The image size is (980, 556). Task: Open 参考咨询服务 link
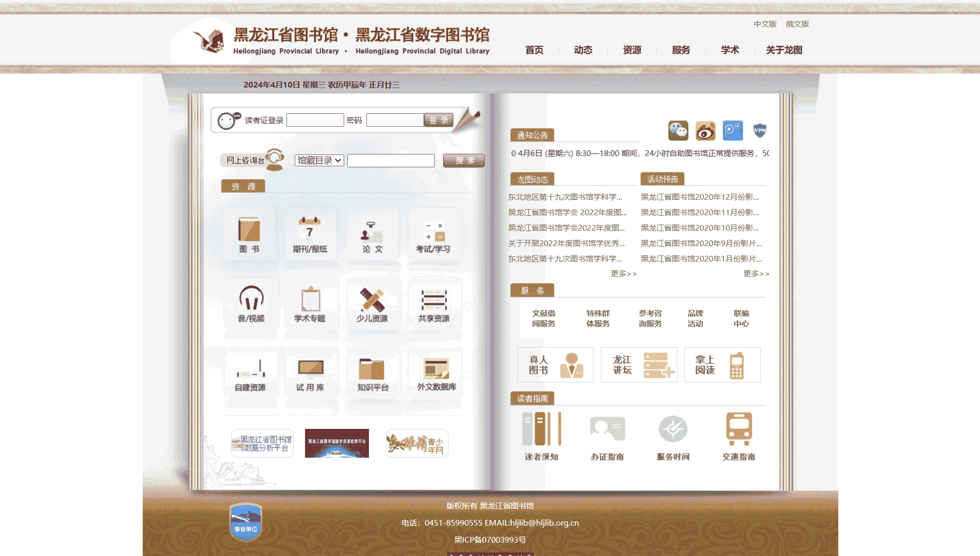[x=650, y=318]
